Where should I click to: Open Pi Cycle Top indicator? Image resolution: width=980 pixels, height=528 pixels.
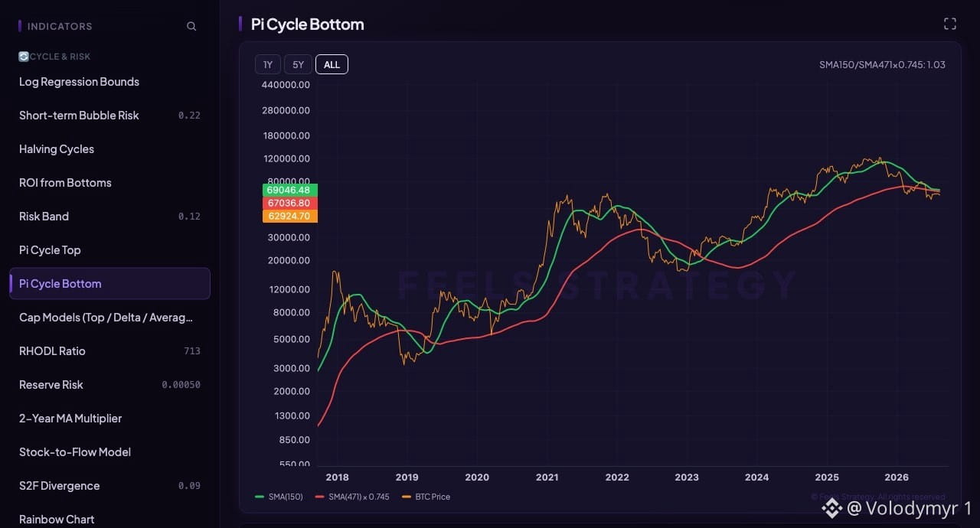click(x=109, y=250)
